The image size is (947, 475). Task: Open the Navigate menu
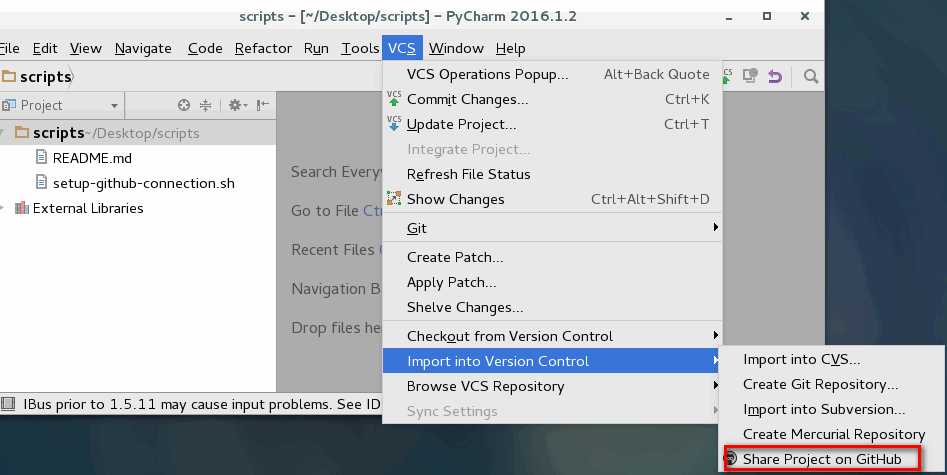(x=143, y=48)
